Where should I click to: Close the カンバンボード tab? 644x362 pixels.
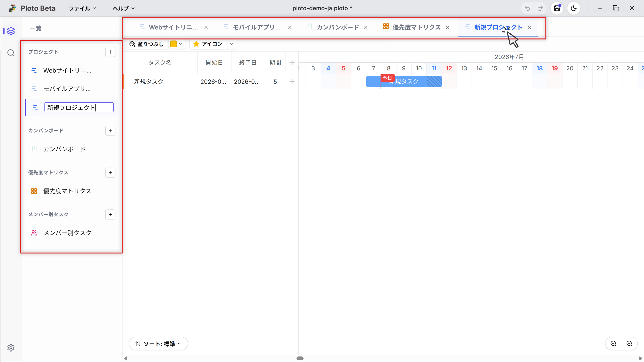point(366,27)
